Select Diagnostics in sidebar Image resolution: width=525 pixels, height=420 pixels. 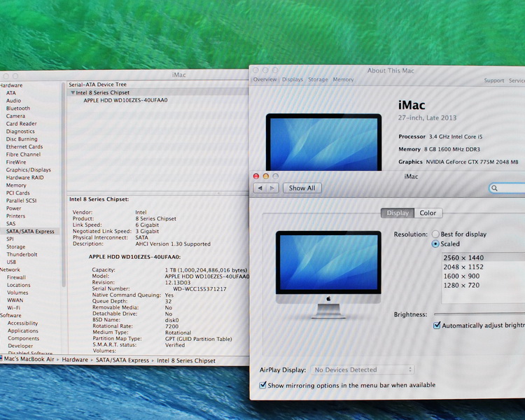click(20, 132)
